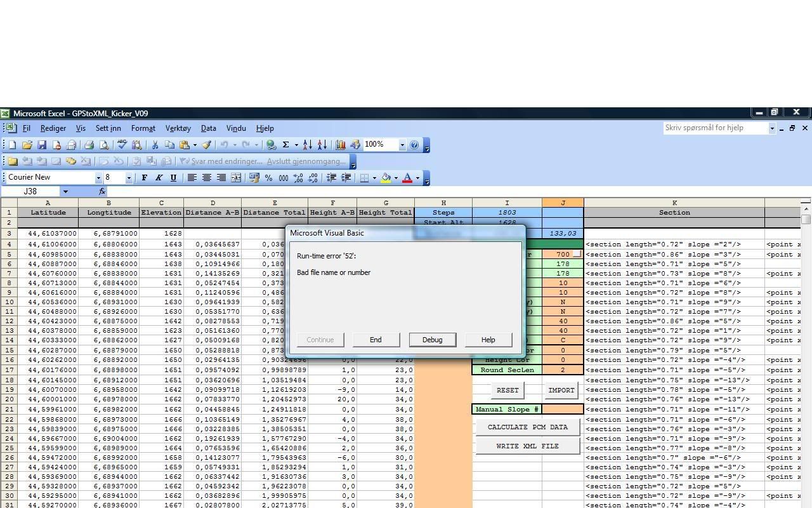This screenshot has height=508, width=812.
Task: Open the Paste options dropdown arrow
Action: pyautogui.click(x=194, y=145)
